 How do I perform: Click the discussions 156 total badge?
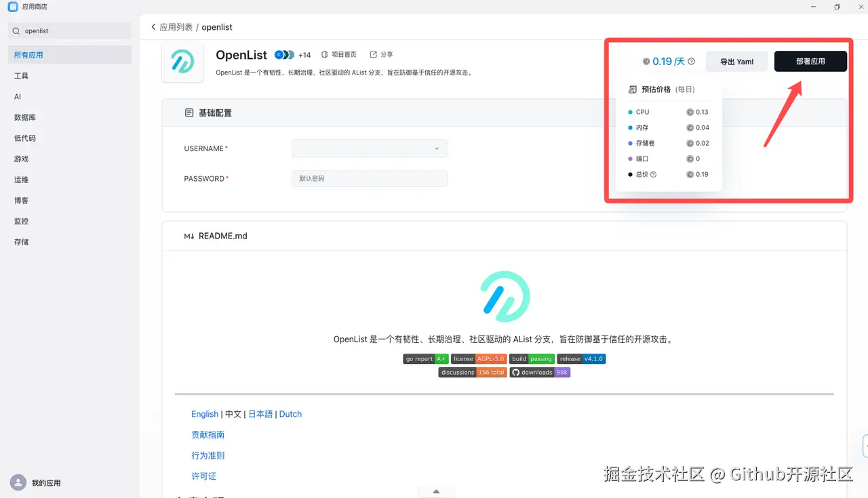(x=473, y=373)
